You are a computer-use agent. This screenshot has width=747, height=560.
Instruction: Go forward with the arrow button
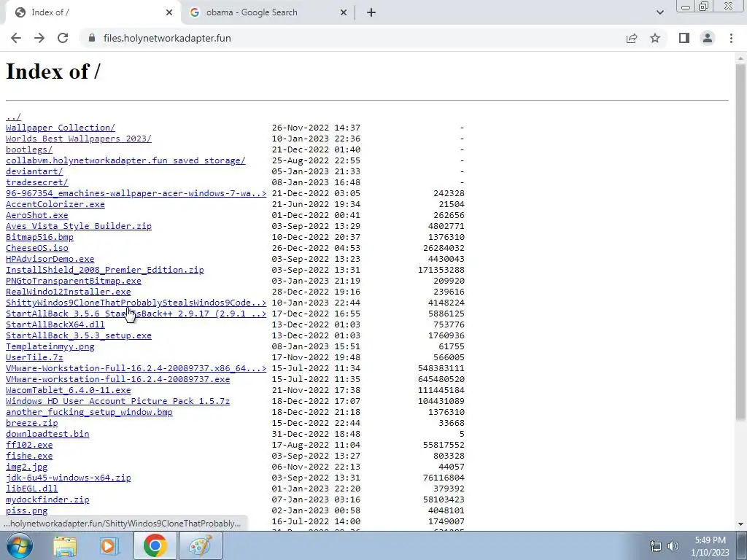click(x=39, y=38)
